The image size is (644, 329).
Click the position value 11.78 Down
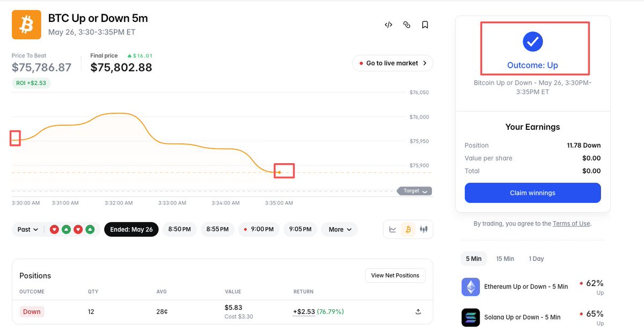[584, 145]
